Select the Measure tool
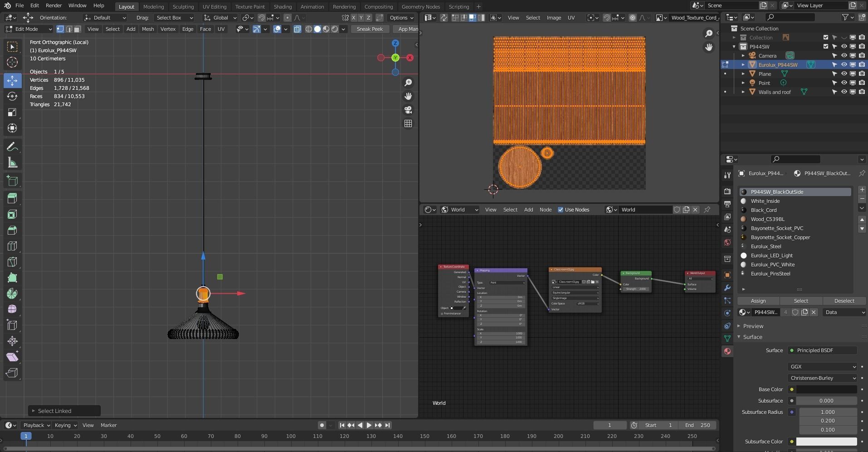This screenshot has width=868, height=452. [12, 162]
